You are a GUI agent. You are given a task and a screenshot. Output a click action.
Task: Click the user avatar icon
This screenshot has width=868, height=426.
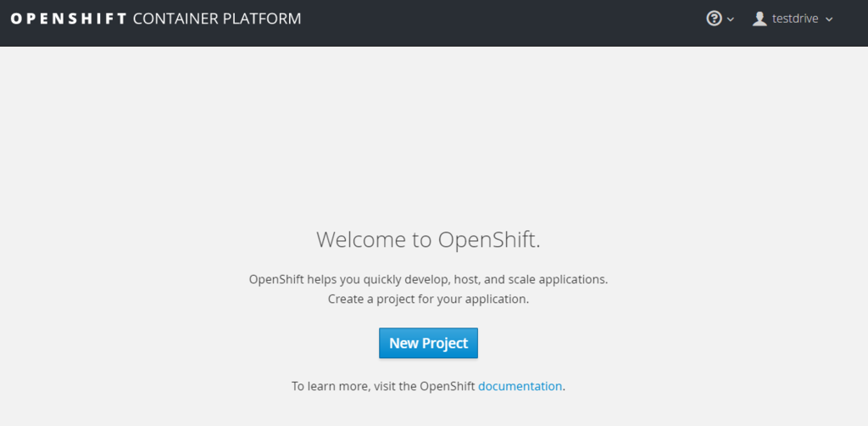759,19
